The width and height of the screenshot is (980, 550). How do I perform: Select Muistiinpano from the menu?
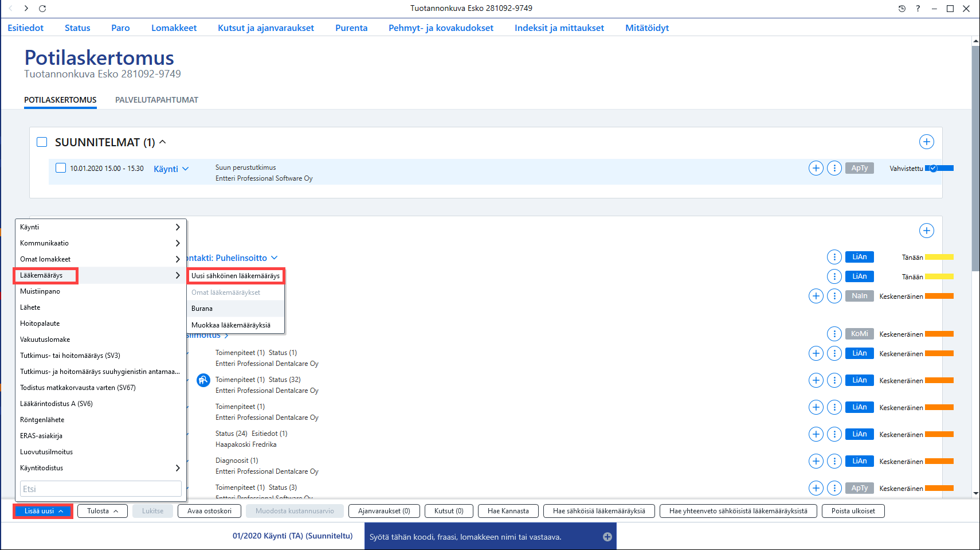100,291
